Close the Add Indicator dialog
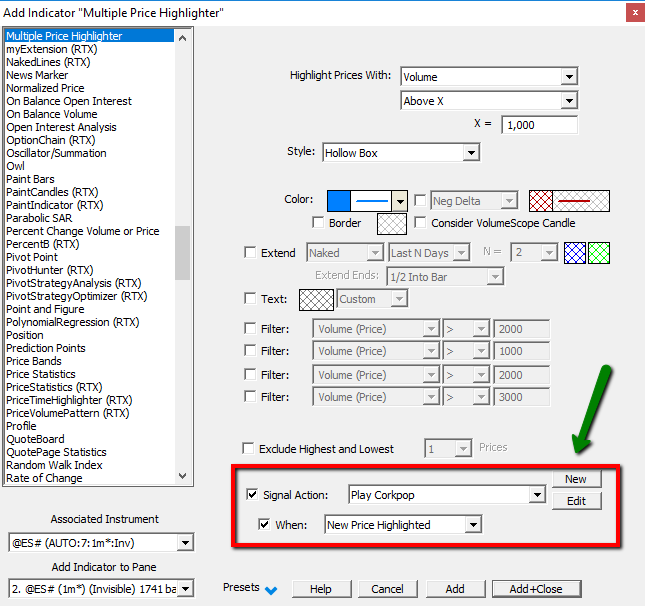Image resolution: width=645 pixels, height=606 pixels. [x=635, y=13]
